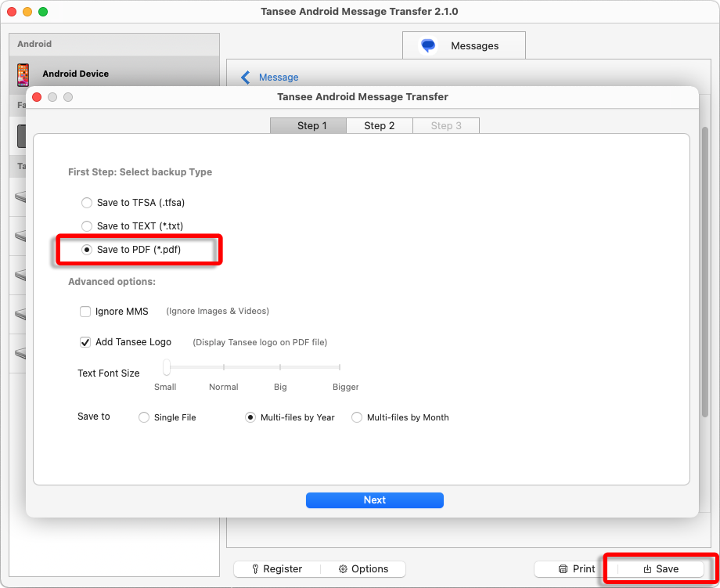Select Multi-files by Year option
This screenshot has width=720, height=588.
(x=250, y=417)
